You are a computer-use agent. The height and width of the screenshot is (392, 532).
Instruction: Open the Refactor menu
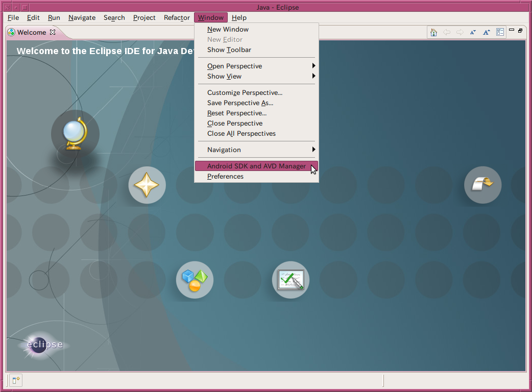coord(177,18)
